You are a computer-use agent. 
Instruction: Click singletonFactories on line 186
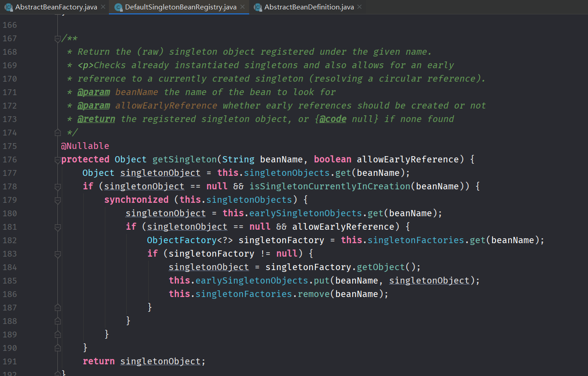click(244, 294)
